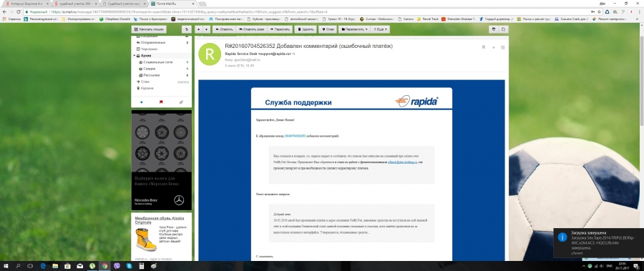The height and width of the screenshot is (271, 644).
Task: Open taskbar search magnifier
Action: click(18, 266)
